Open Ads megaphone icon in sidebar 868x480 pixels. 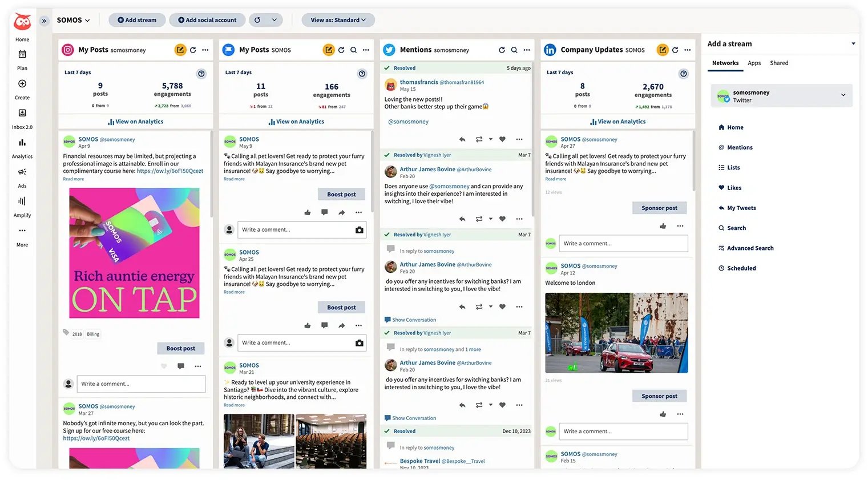(22, 172)
